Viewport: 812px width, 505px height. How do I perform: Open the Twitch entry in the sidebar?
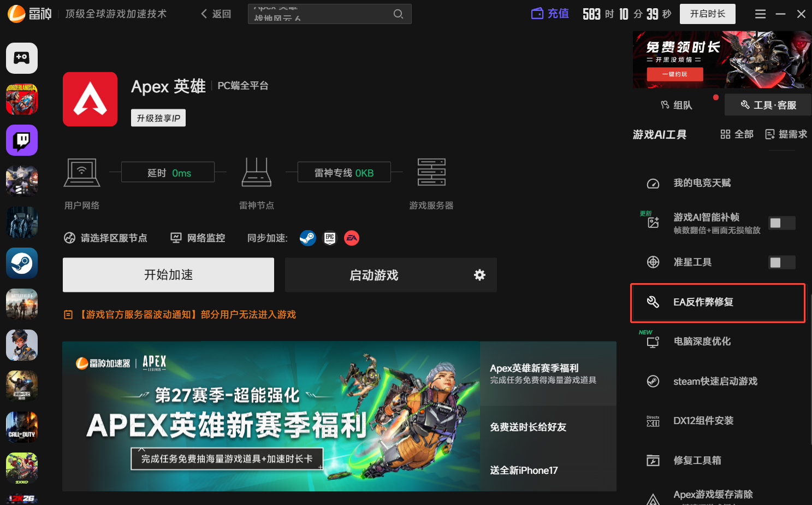pyautogui.click(x=22, y=140)
